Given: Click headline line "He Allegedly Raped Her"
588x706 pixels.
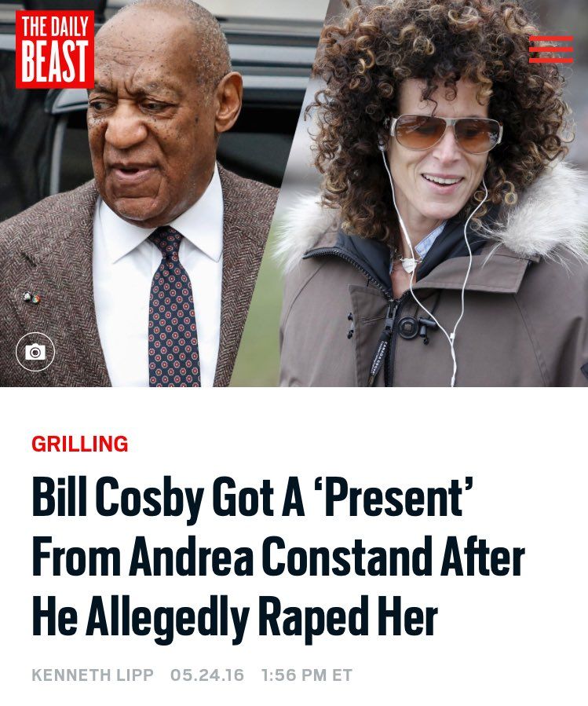Looking at the screenshot, I should (x=235, y=616).
